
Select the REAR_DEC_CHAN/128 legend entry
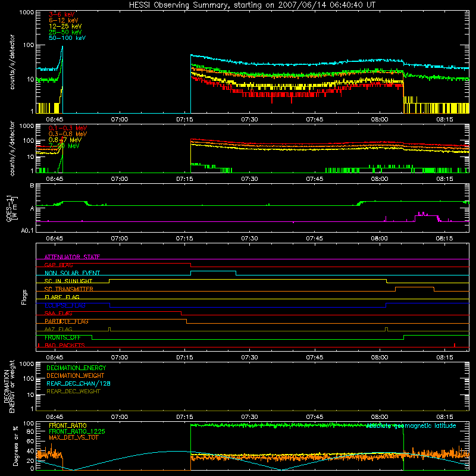[x=79, y=383]
